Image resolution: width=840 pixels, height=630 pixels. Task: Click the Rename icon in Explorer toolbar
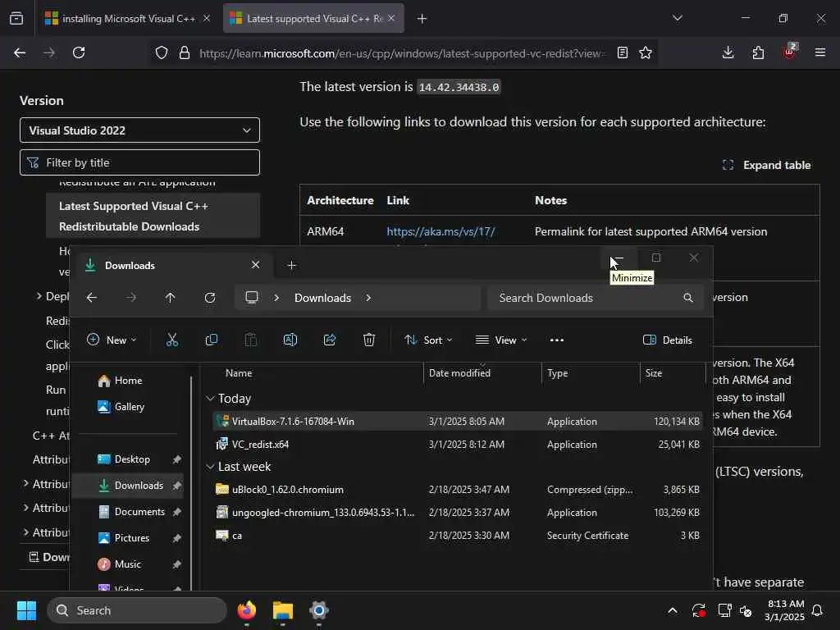coord(290,340)
